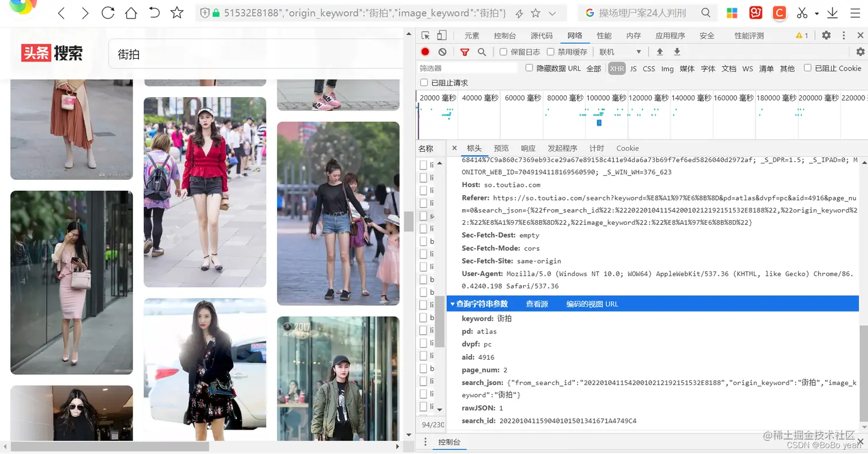Click the 查看源 link
The width and height of the screenshot is (868, 454).
[537, 303]
